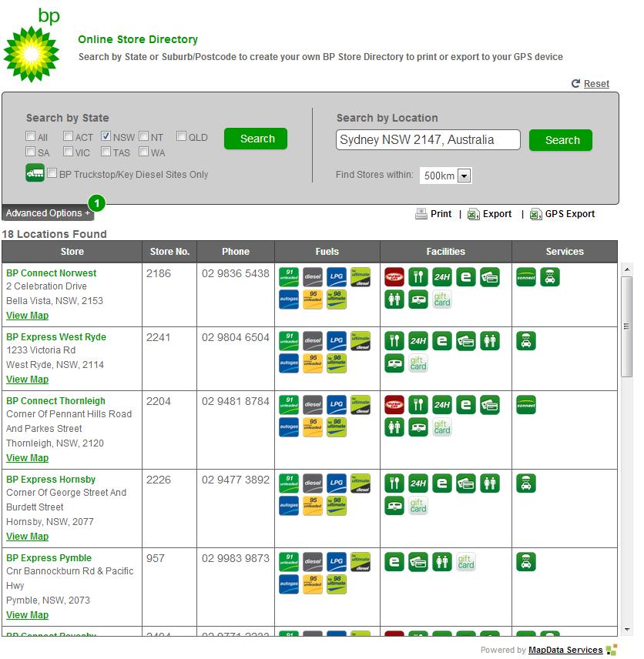Click the LPG fuel icon for BP Connect Norwest
Screen dimensions: 644x659
(336, 277)
